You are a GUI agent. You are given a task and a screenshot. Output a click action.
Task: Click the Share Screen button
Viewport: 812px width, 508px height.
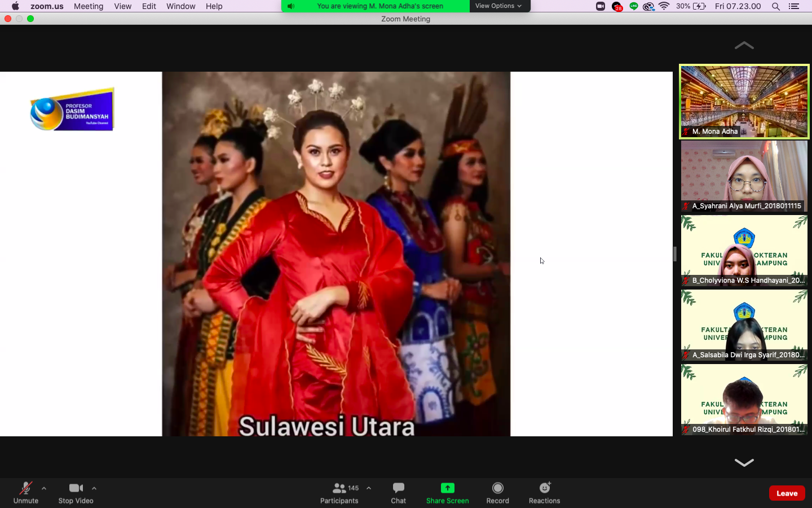(x=447, y=492)
